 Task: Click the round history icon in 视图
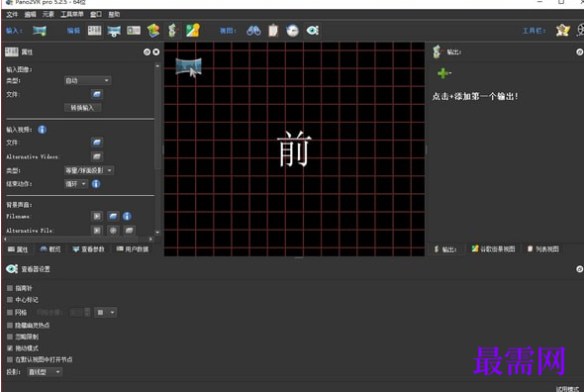tap(292, 31)
